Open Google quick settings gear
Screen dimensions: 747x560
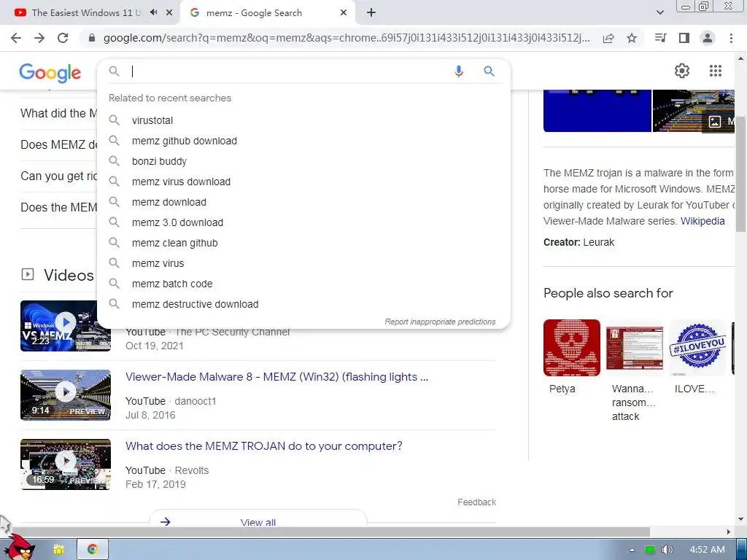click(x=682, y=71)
